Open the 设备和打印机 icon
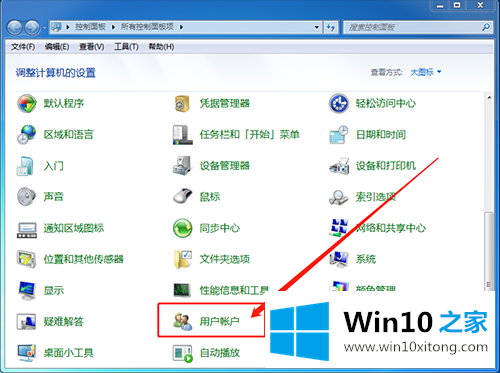The height and width of the screenshot is (373, 500). (339, 166)
